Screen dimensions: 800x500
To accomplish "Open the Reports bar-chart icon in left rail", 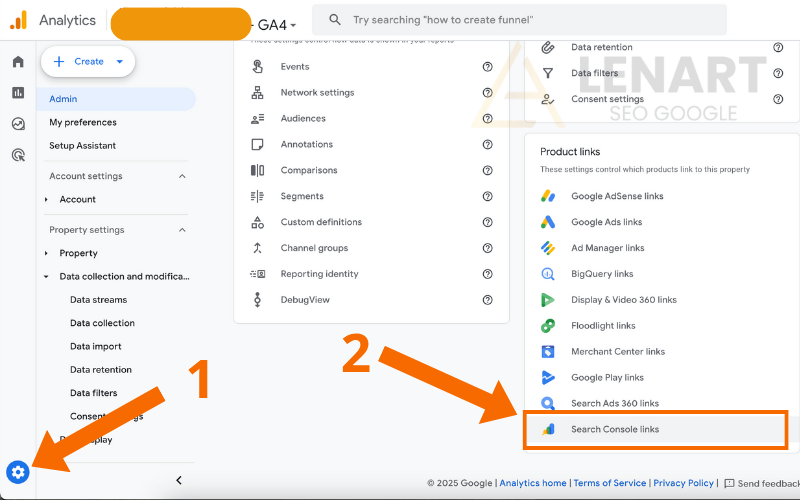I will coord(18,93).
